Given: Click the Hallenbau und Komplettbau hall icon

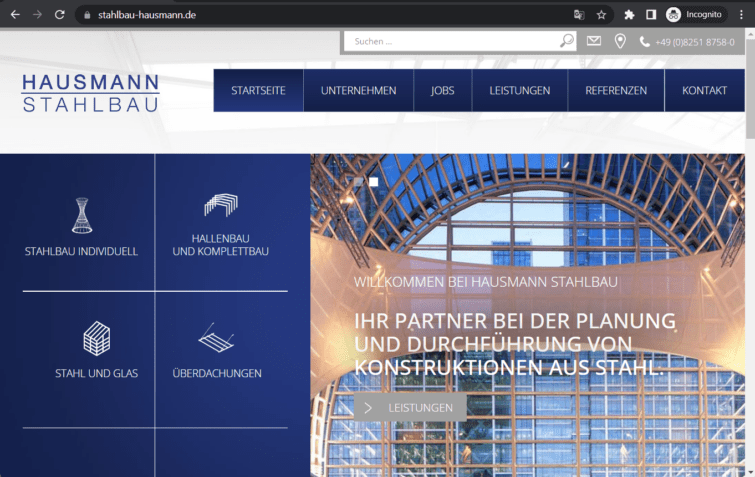Looking at the screenshot, I should [221, 205].
